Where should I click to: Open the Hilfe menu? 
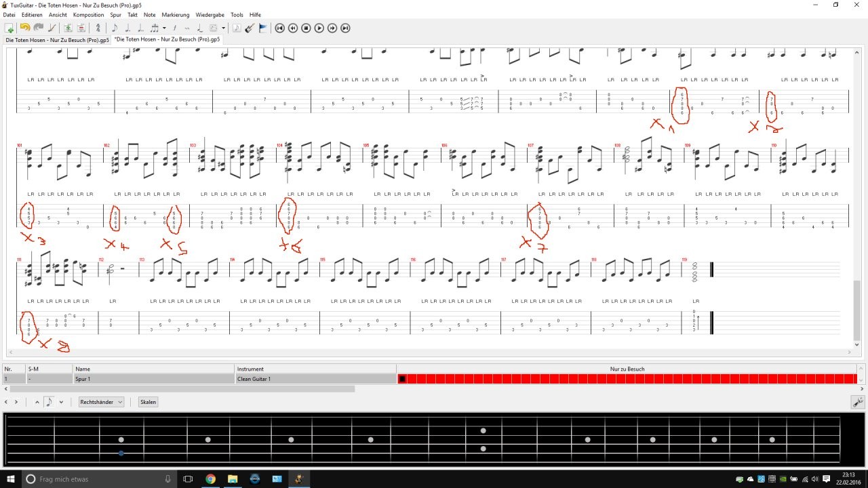pyautogui.click(x=255, y=14)
